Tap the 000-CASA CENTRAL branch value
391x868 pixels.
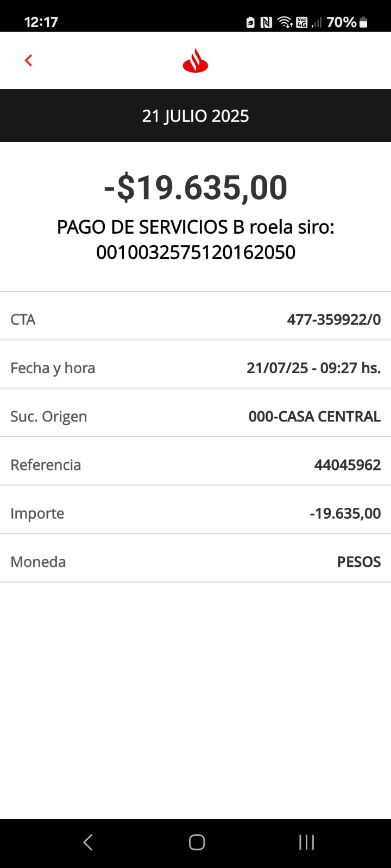pyautogui.click(x=314, y=416)
